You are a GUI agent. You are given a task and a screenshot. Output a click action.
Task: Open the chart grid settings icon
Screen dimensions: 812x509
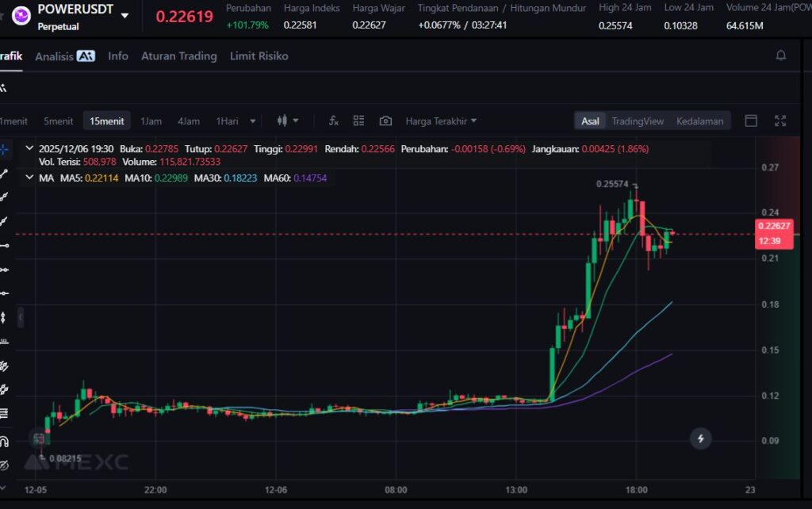359,121
